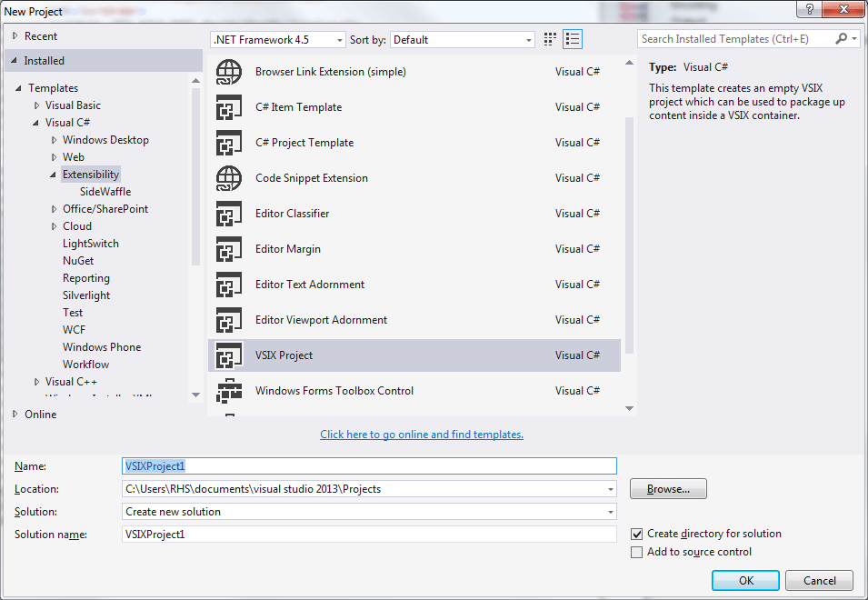Click the VSIX Project template icon

coord(228,355)
